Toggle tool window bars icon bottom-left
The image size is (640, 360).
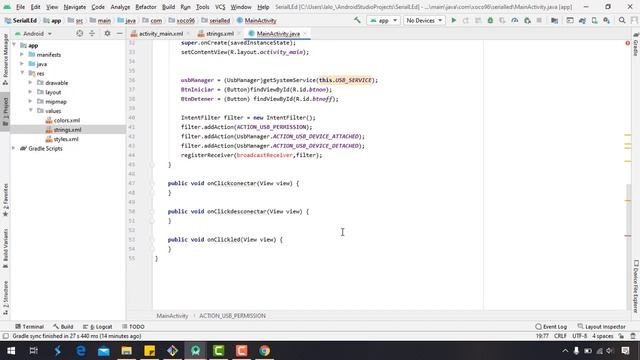click(5, 336)
